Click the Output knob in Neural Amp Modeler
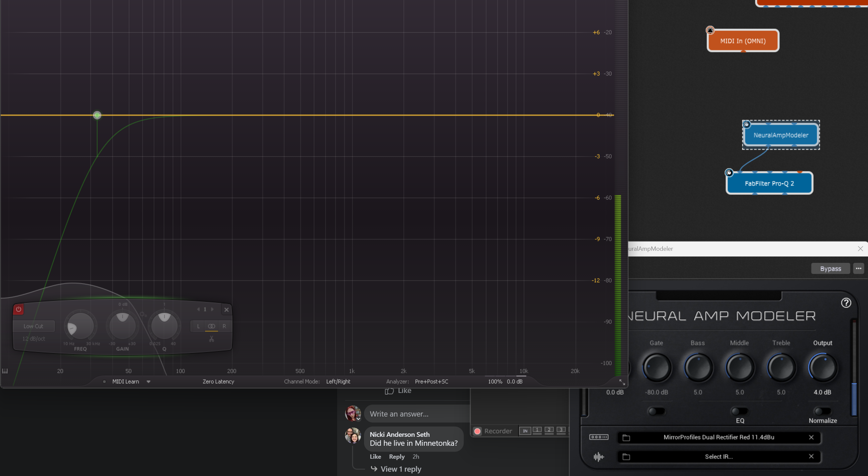Screen dimensions: 868x476 822,368
